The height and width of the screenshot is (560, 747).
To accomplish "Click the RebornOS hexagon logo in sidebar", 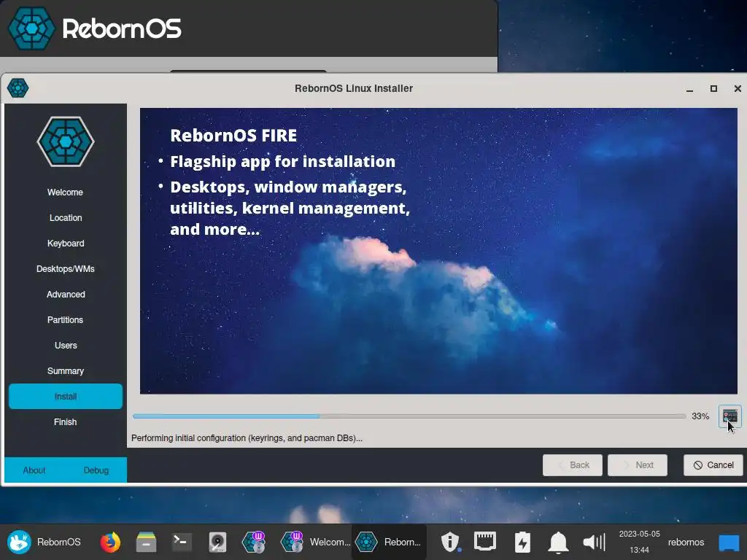I will pos(66,141).
